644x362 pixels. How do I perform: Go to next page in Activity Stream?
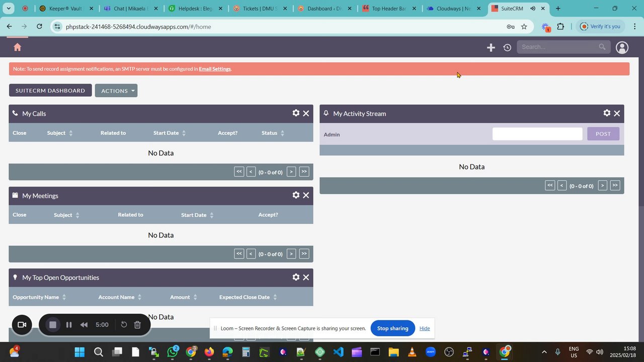(x=602, y=186)
